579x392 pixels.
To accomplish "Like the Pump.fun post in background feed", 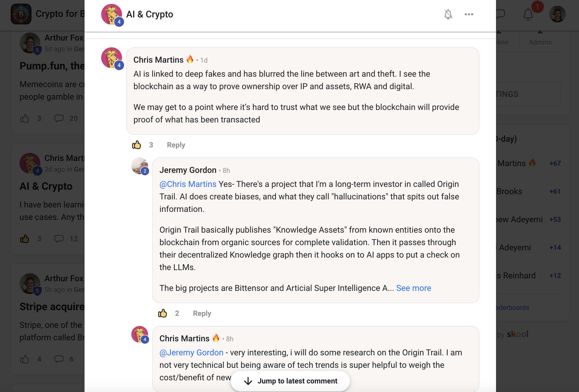I will (x=25, y=119).
